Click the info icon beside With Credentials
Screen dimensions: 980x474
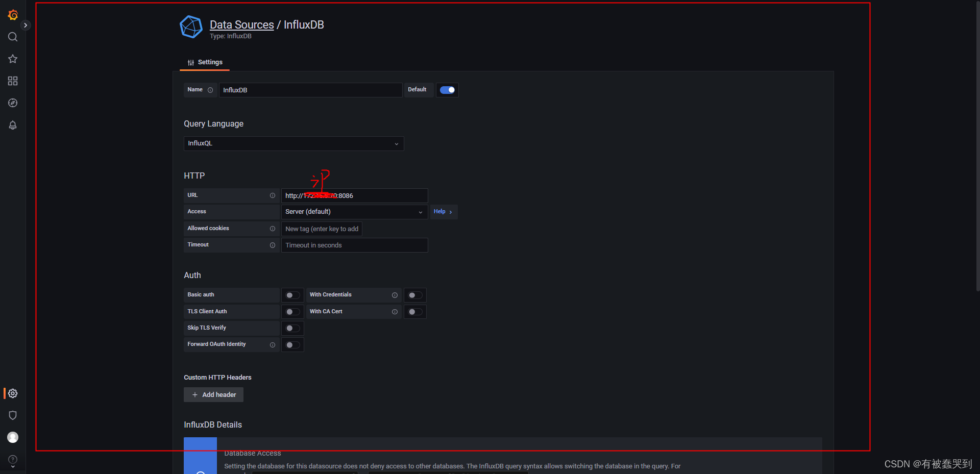[x=395, y=295]
